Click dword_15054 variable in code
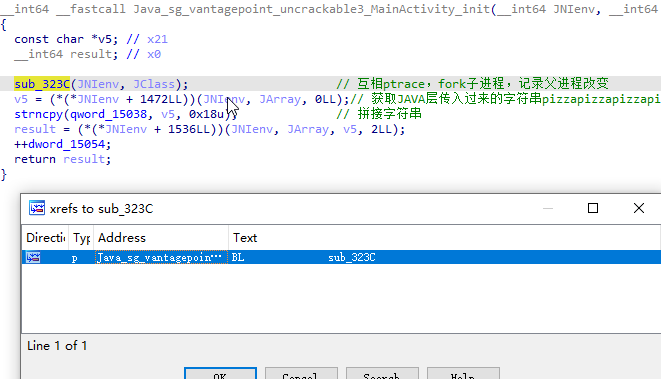Image resolution: width=661 pixels, height=379 pixels. [x=66, y=144]
